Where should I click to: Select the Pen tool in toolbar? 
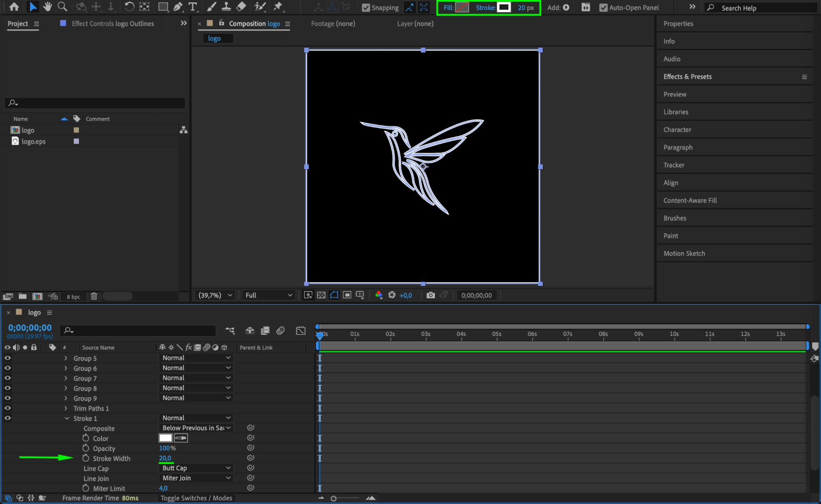point(178,7)
